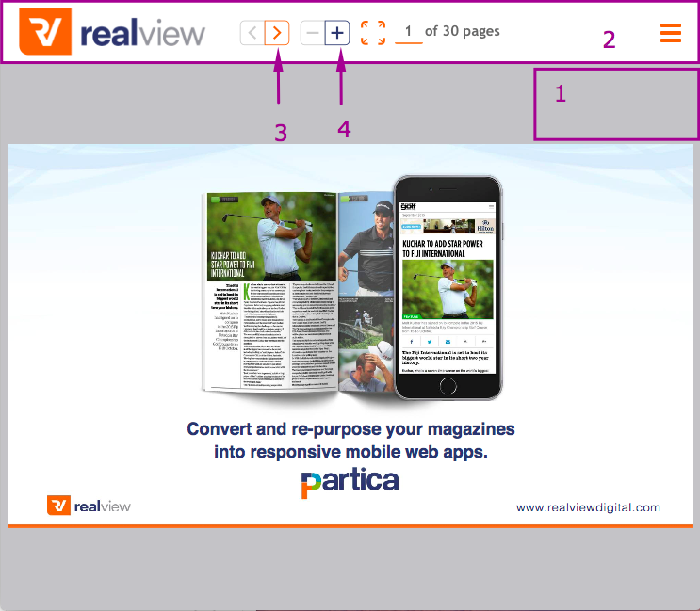Screen dimensions: 700x611
Task: Click the 'of 30 pages' text
Action: pyautogui.click(x=462, y=31)
